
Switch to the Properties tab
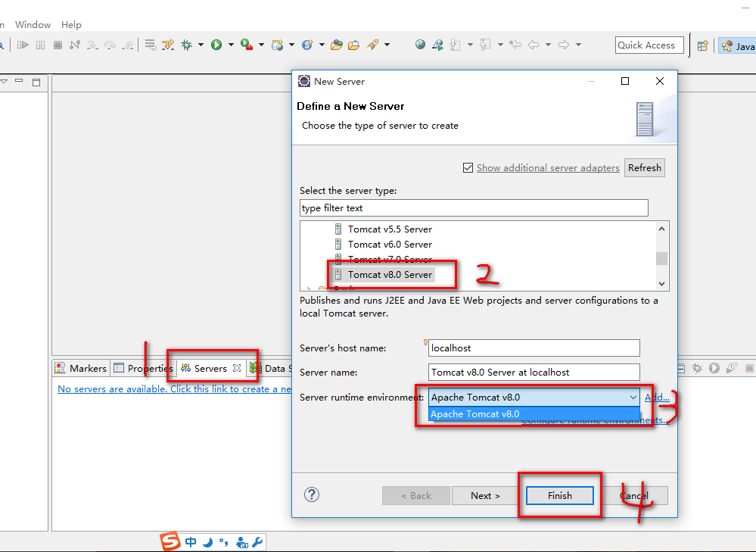[143, 368]
